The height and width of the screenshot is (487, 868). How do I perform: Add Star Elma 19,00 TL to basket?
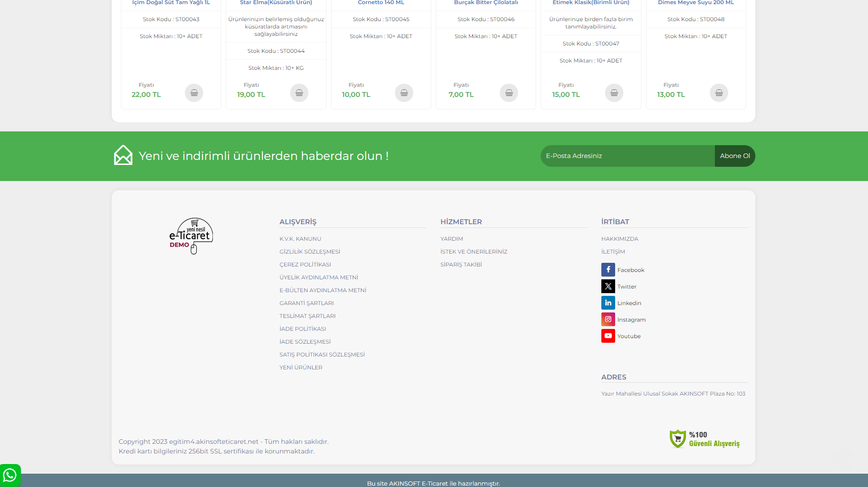299,93
